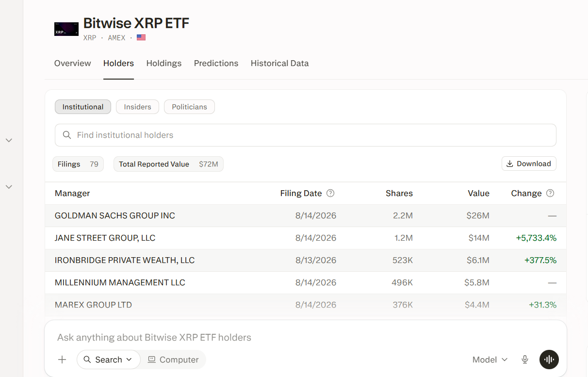The height and width of the screenshot is (377, 588).
Task: Open the Model dropdown
Action: [490, 360]
